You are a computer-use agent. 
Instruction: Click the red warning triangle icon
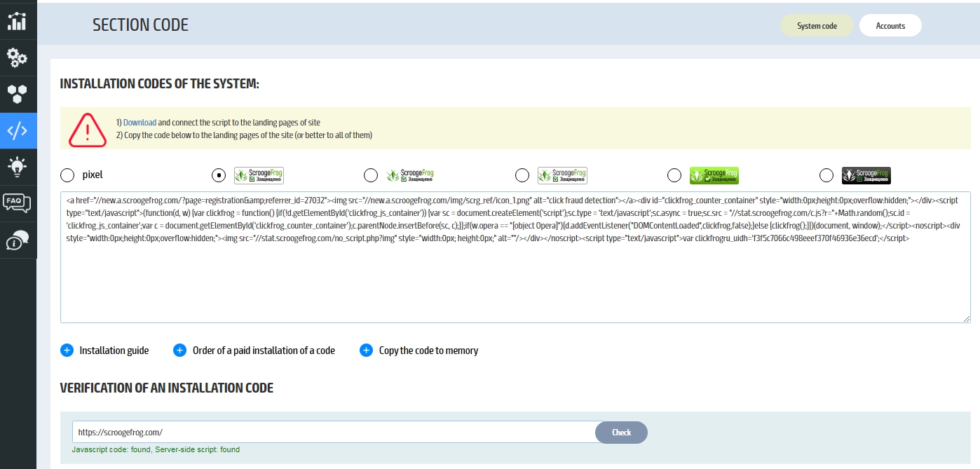click(88, 130)
